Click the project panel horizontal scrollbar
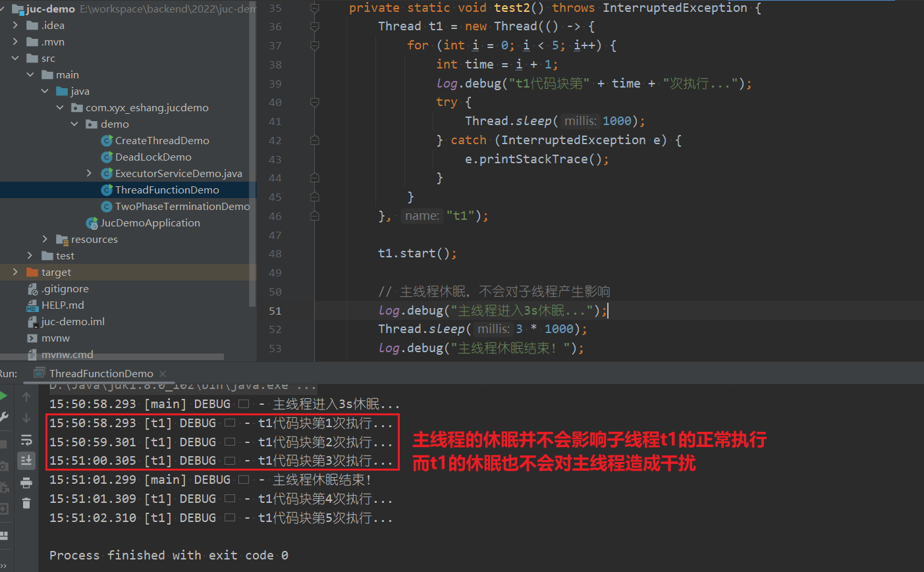The height and width of the screenshot is (572, 924). pos(112,357)
